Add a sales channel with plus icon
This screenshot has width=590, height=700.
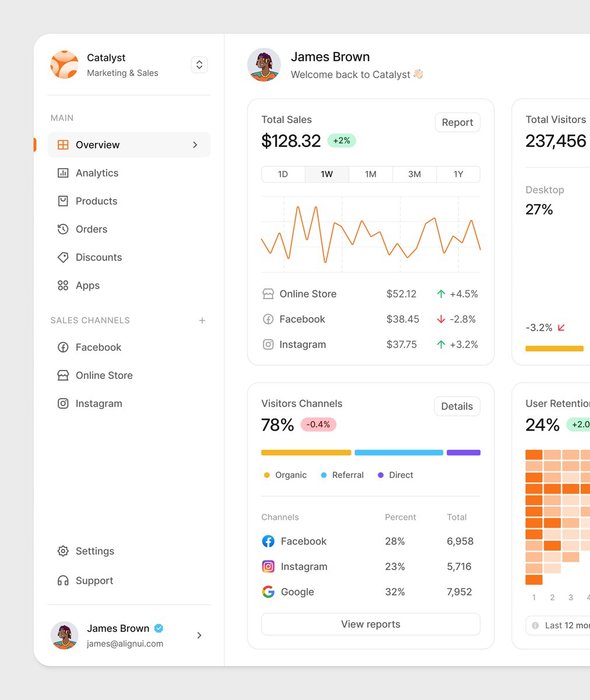202,321
